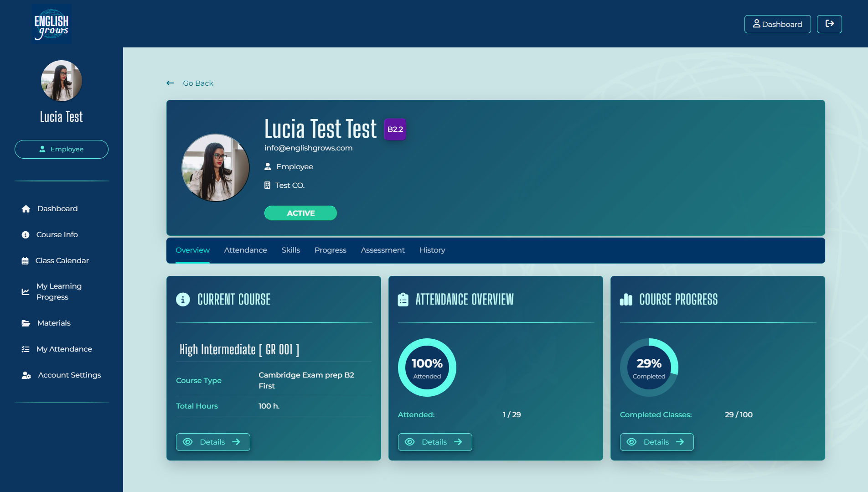
Task: Click the Attended: label
Action: [x=416, y=415]
